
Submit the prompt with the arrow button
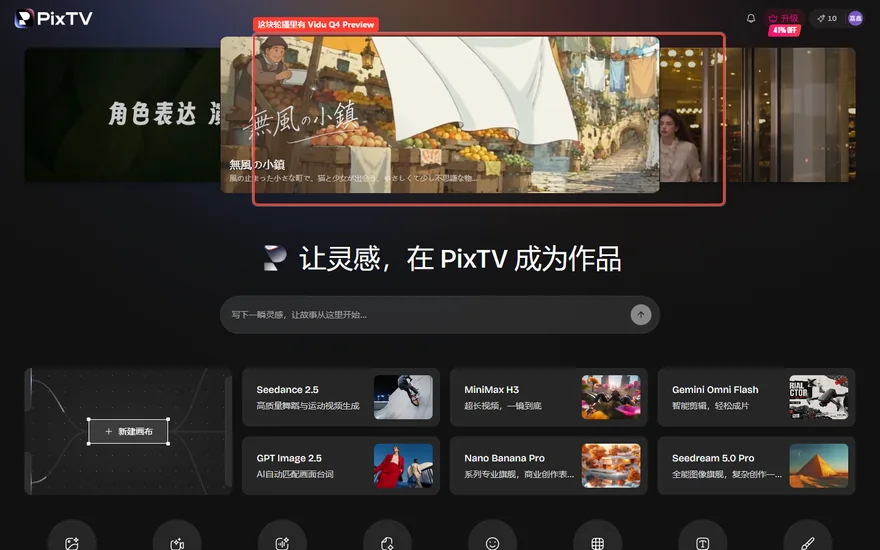pyautogui.click(x=640, y=315)
